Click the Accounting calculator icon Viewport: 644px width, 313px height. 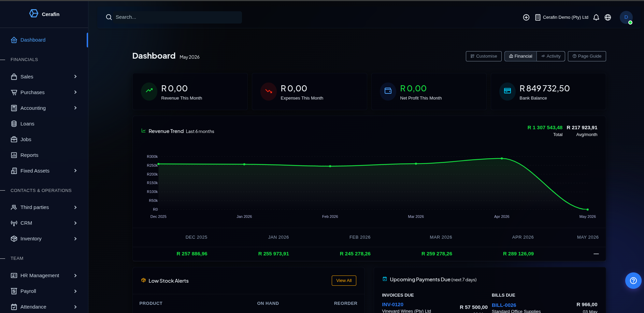click(x=14, y=108)
